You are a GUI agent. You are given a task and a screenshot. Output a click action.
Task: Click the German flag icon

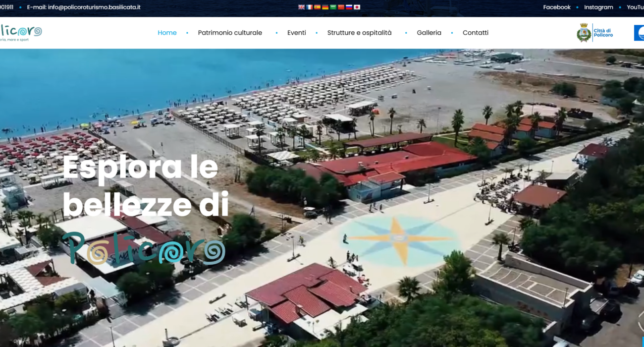tap(325, 7)
